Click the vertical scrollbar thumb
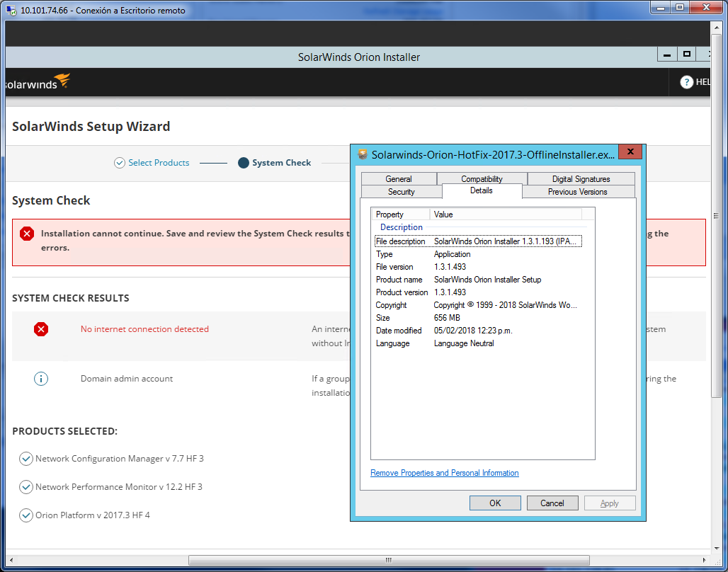This screenshot has height=572, width=728. (717, 215)
